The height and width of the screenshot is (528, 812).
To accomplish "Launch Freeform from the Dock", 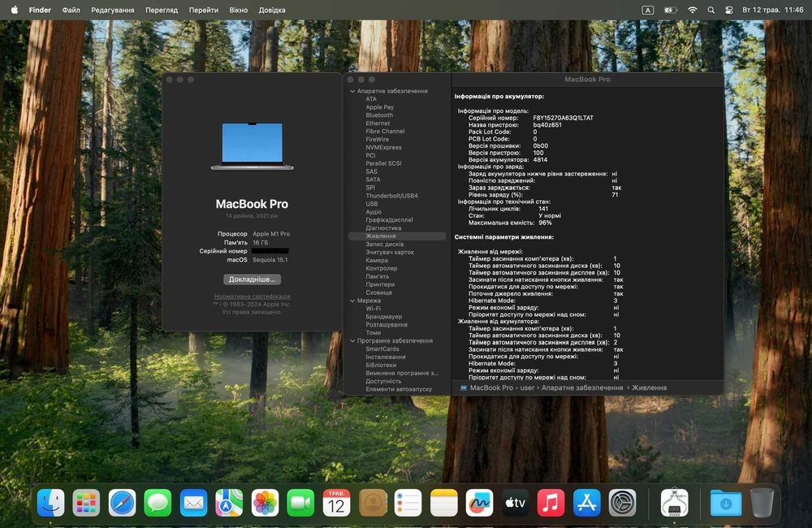I will point(480,502).
